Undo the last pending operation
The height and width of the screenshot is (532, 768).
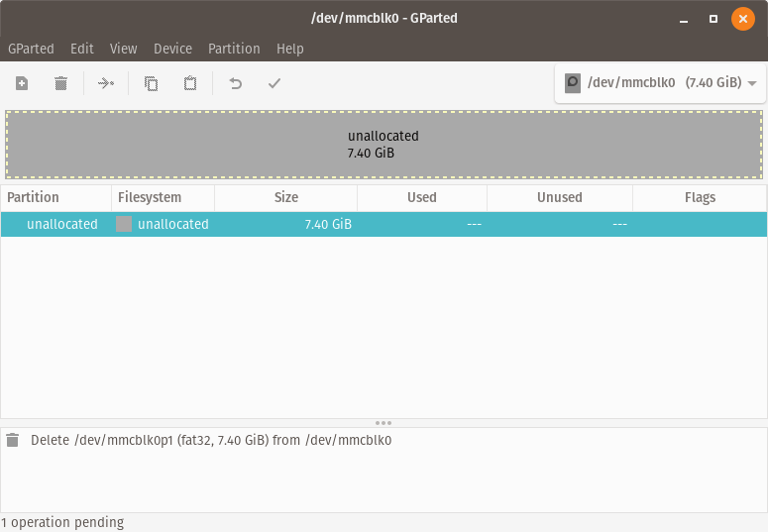[236, 83]
